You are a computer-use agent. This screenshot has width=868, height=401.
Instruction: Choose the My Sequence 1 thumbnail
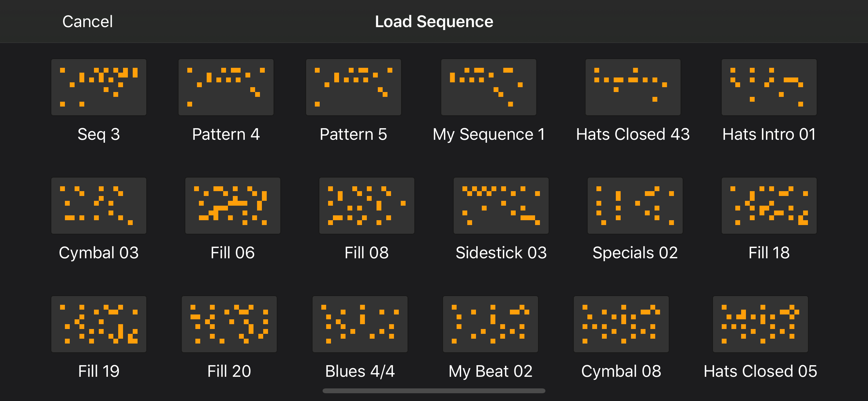point(489,87)
